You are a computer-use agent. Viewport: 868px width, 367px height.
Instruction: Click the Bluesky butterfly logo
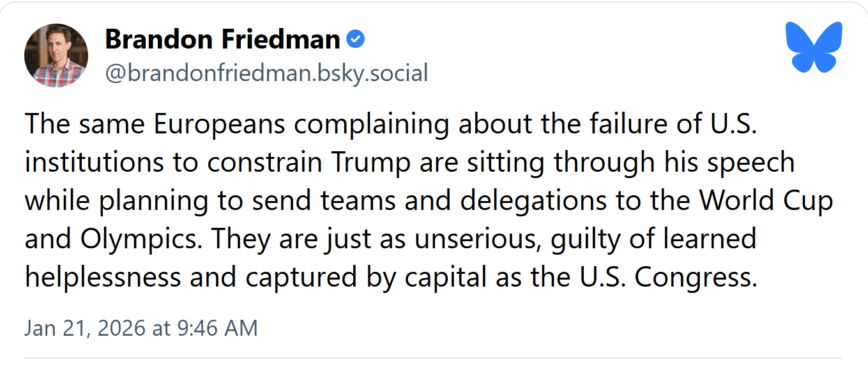tap(813, 47)
